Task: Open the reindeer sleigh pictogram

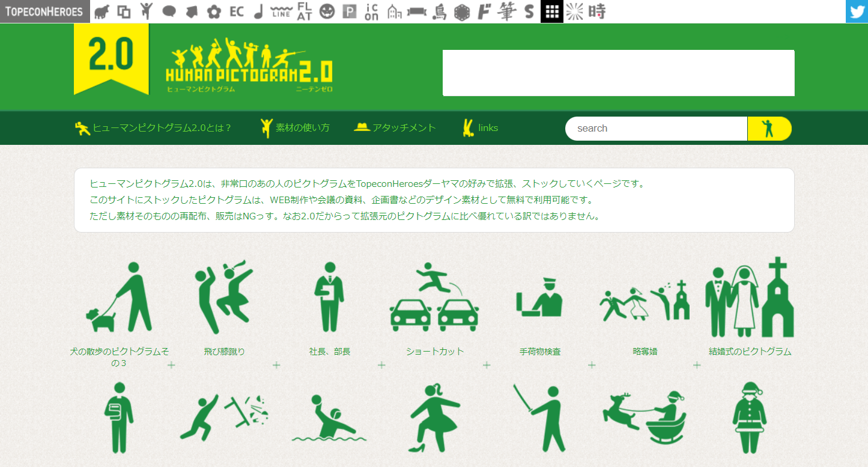Action: [x=645, y=417]
